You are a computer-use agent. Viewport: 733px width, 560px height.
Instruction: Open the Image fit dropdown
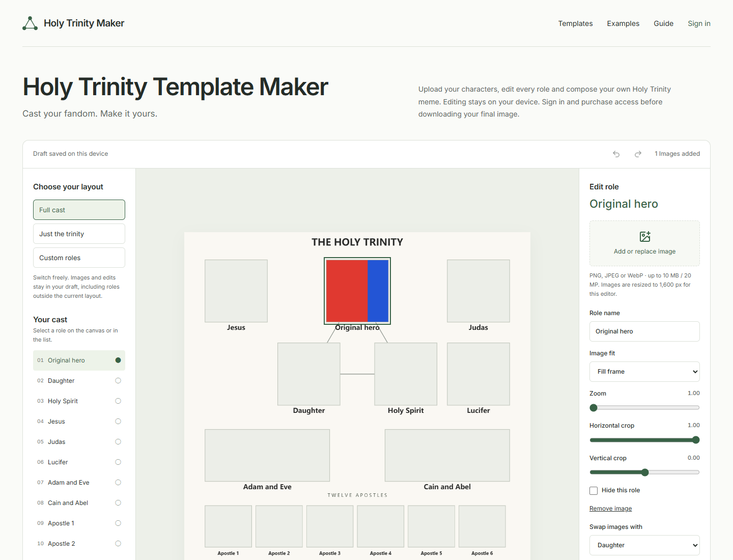644,372
